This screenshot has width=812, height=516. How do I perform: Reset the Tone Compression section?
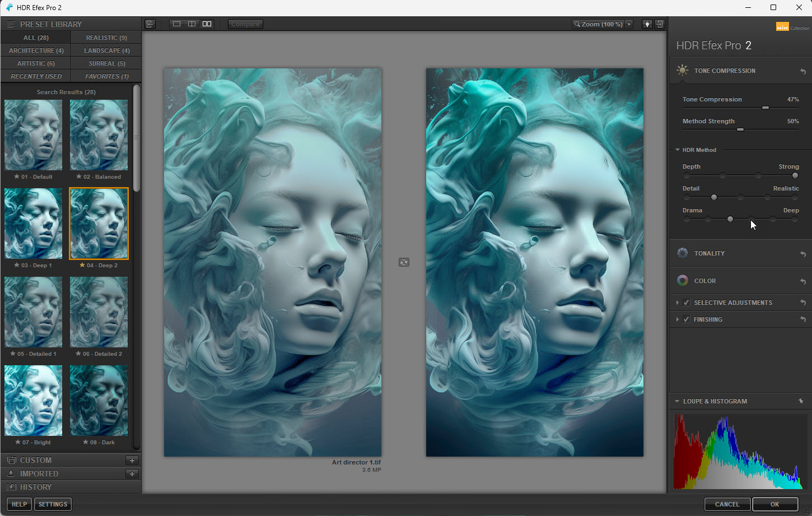802,71
